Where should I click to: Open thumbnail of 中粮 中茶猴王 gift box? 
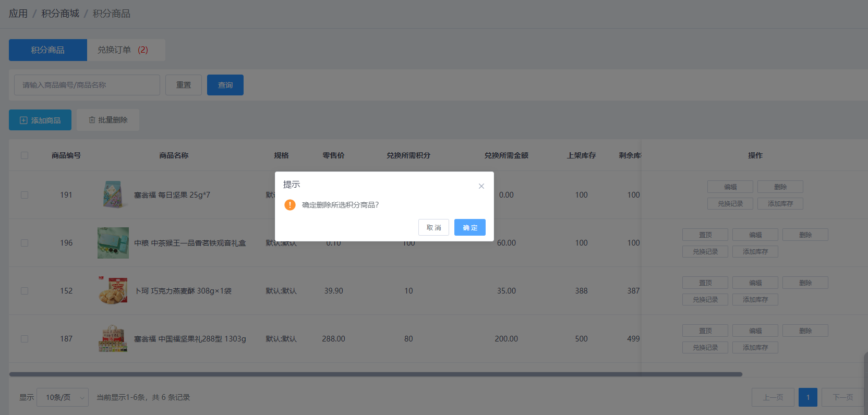click(x=113, y=243)
